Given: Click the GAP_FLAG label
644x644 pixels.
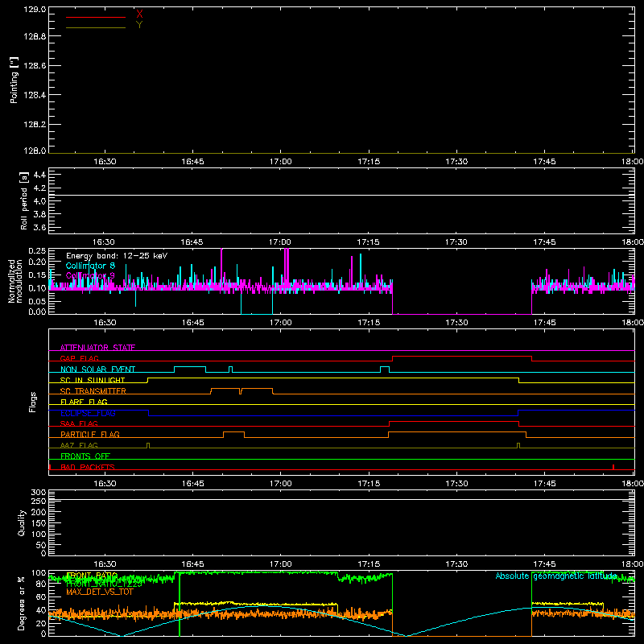Looking at the screenshot, I should tap(79, 358).
